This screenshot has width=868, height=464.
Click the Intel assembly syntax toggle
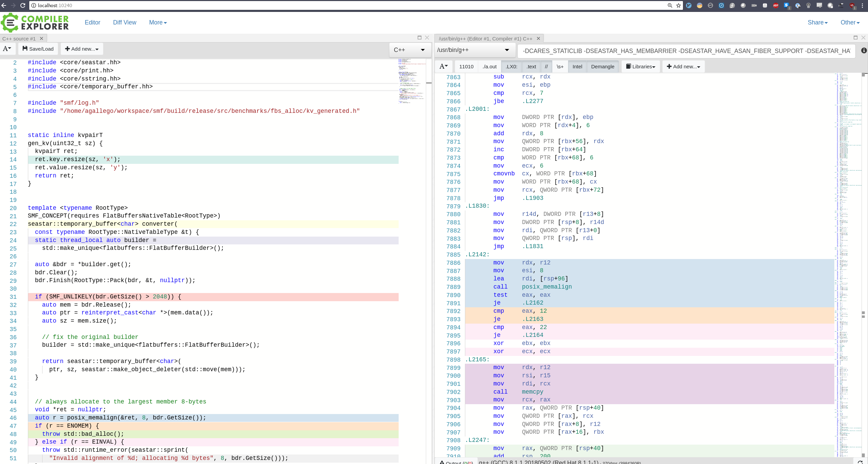(x=577, y=67)
